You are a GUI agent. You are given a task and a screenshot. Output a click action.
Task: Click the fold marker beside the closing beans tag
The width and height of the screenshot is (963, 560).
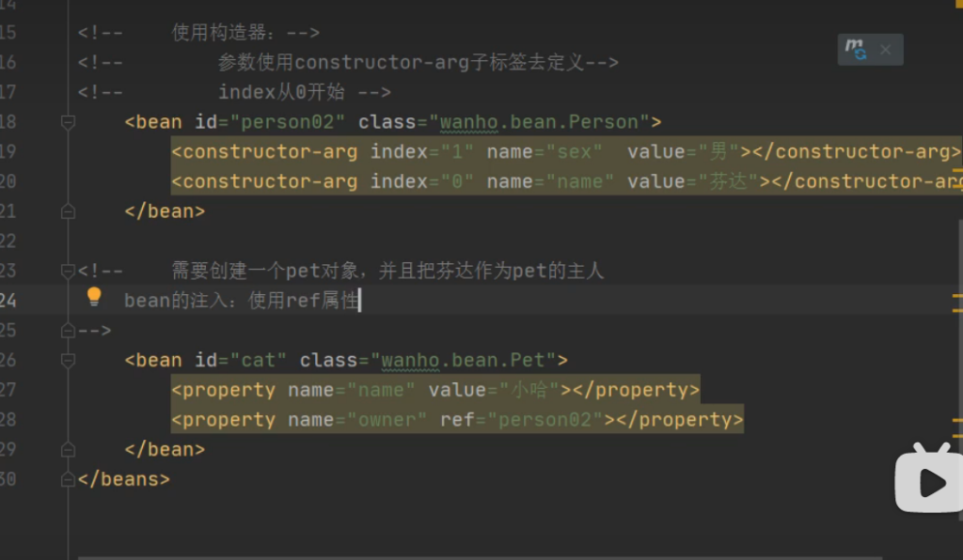click(68, 480)
